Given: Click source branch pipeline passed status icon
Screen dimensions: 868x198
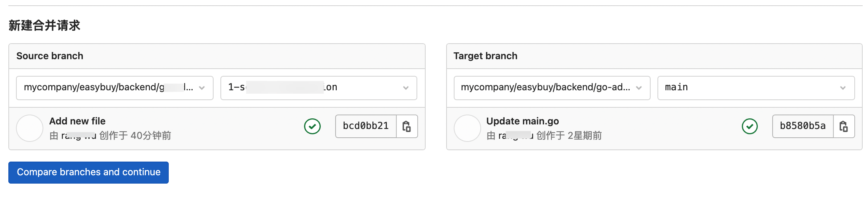Looking at the screenshot, I should click(312, 126).
